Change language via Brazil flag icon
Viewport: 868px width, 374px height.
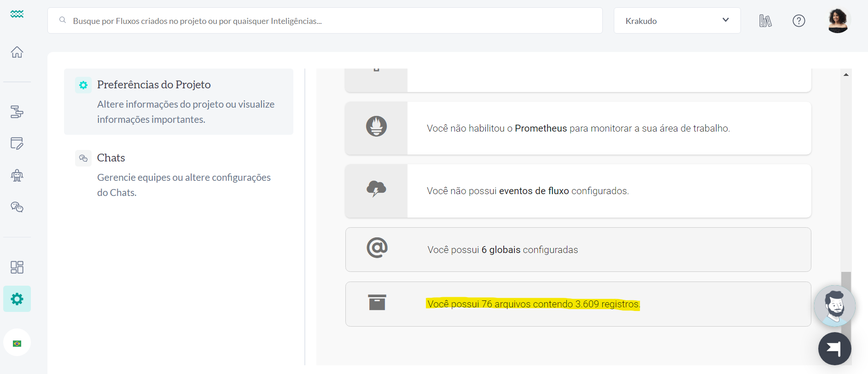(x=17, y=343)
